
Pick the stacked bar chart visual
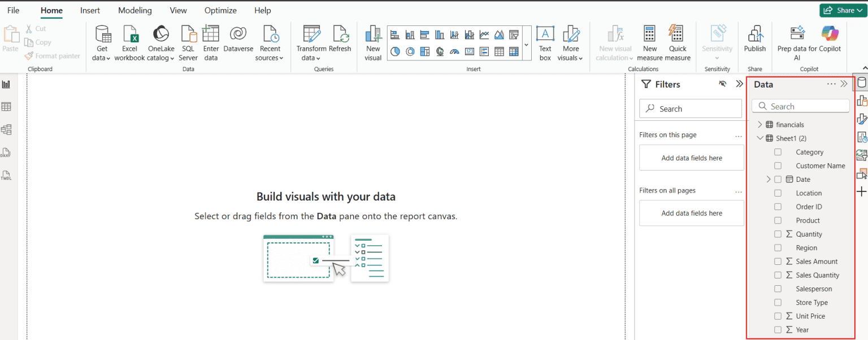[x=395, y=35]
